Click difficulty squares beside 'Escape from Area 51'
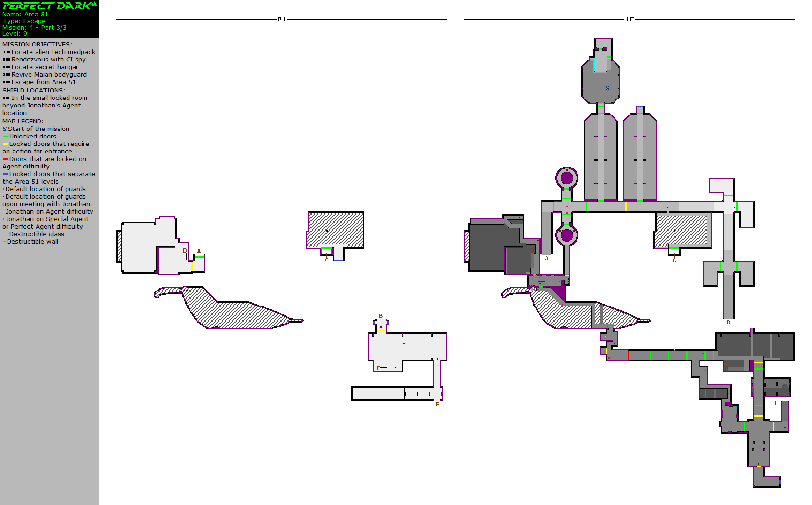This screenshot has height=505, width=812. 7,82
